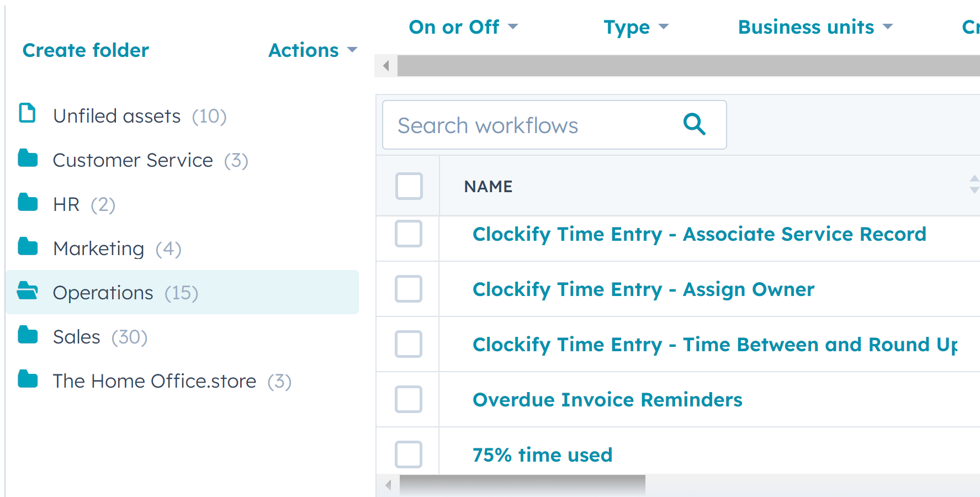
Task: Click The Home Office.store folder icon
Action: 28,379
